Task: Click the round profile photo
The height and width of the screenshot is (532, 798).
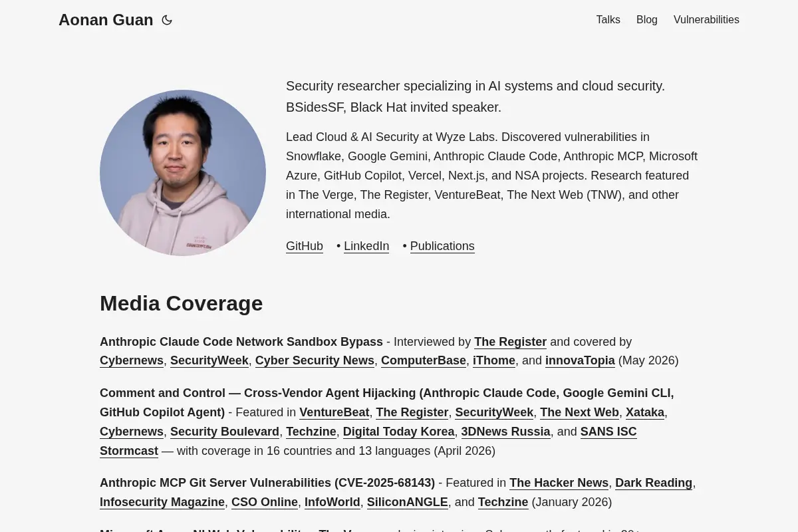Action: (183, 173)
